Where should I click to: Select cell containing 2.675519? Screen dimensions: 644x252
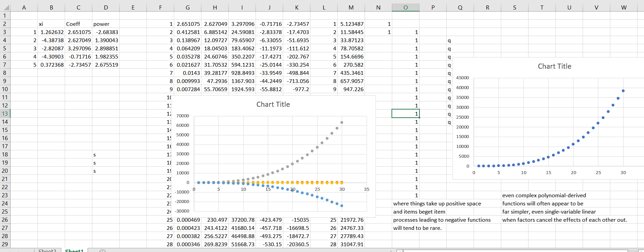click(106, 65)
